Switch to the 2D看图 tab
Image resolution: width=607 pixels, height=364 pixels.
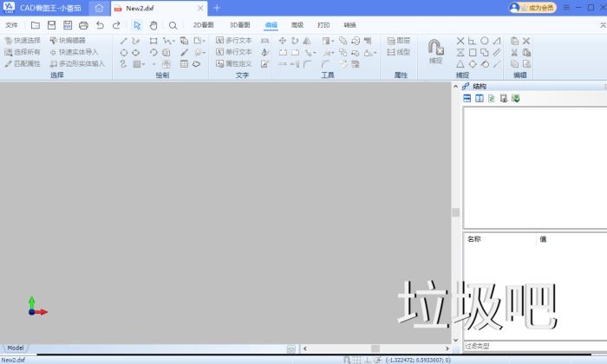203,25
